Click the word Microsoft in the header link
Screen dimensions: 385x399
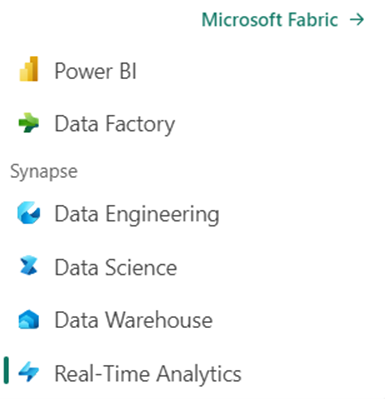[243, 20]
